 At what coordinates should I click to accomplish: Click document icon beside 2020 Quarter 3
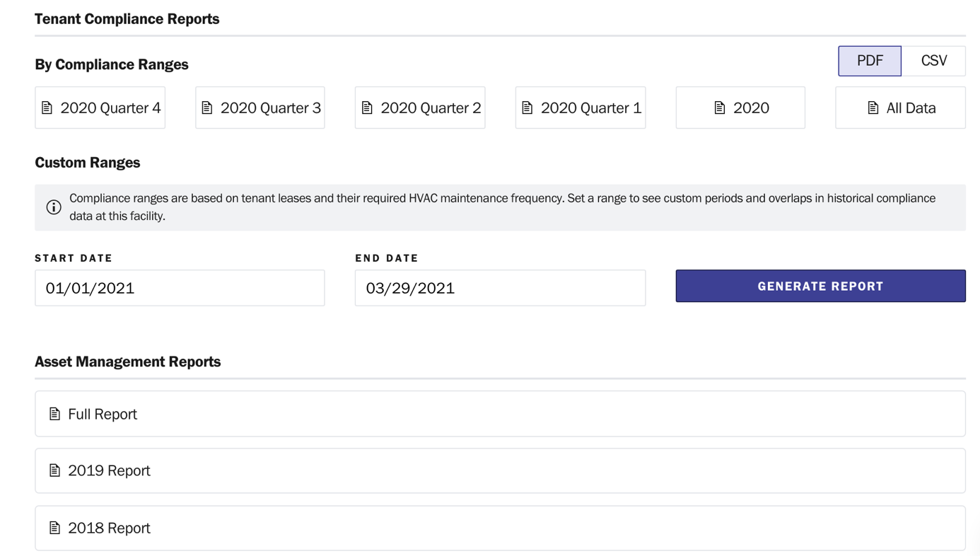tap(207, 108)
